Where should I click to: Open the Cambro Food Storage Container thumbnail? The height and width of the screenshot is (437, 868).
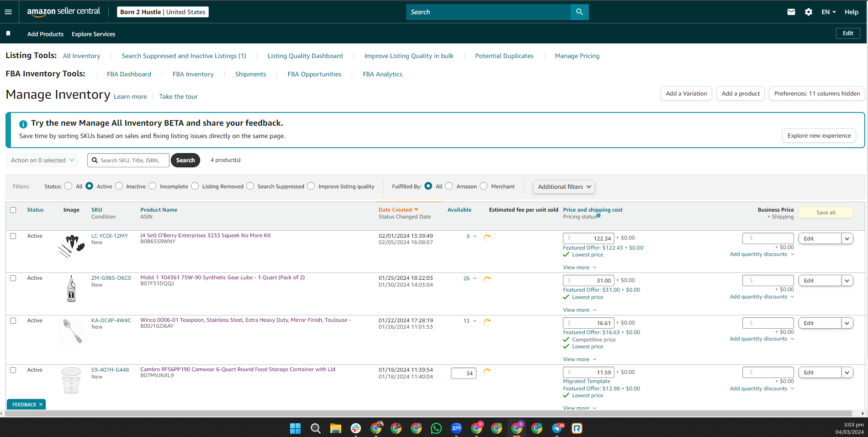tap(71, 380)
